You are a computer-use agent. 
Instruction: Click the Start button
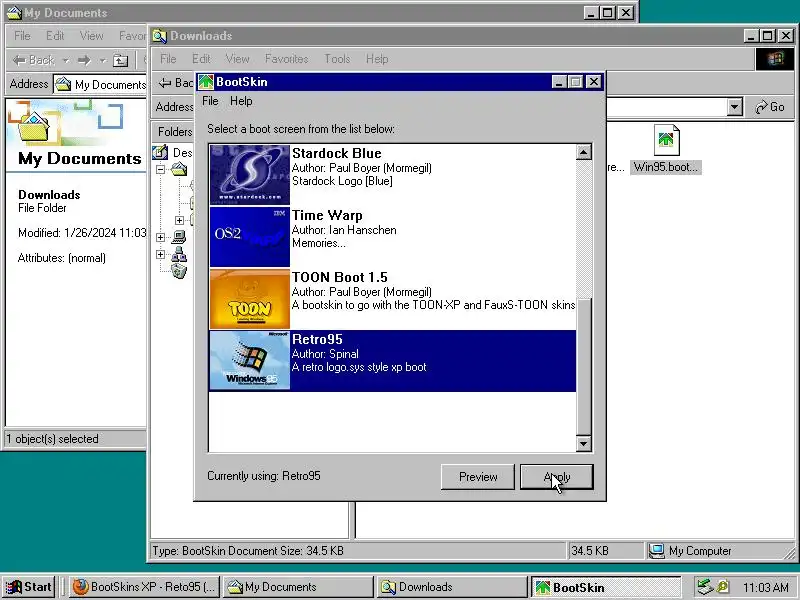(x=29, y=587)
